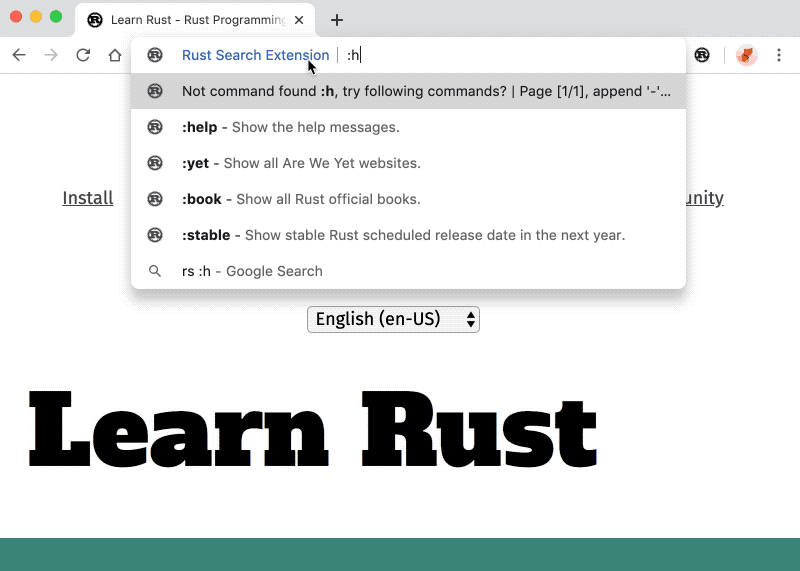Choose the :stable command suggestion
Image resolution: width=800 pixels, height=571 pixels.
(408, 235)
